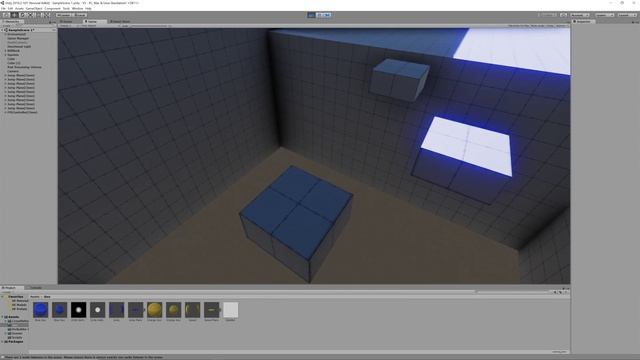This screenshot has height=360, width=640.
Task: Select the first blue glow material thumbnail
Action: click(40, 310)
